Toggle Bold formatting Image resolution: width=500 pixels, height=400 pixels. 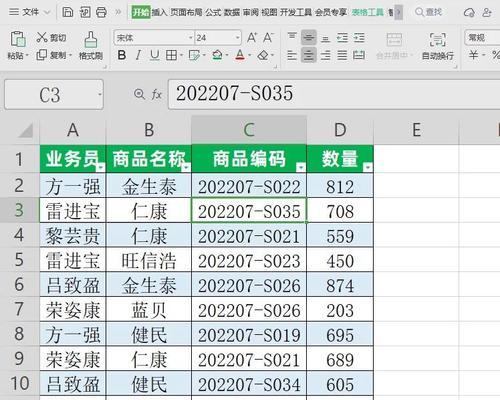click(122, 55)
